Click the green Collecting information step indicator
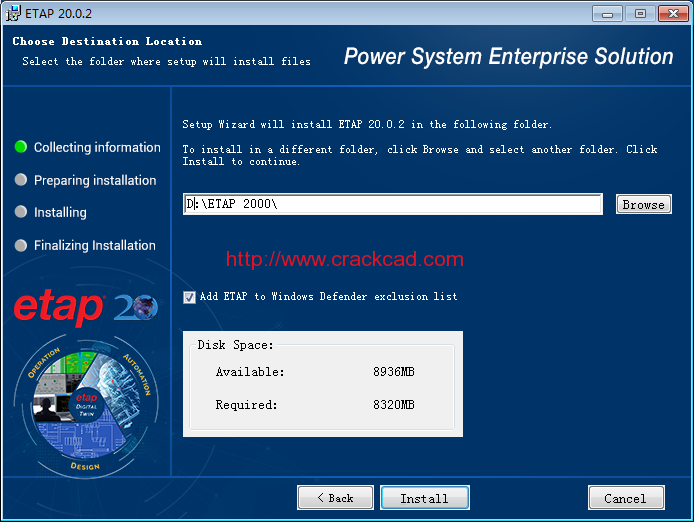Image resolution: width=694 pixels, height=522 pixels. [x=21, y=147]
